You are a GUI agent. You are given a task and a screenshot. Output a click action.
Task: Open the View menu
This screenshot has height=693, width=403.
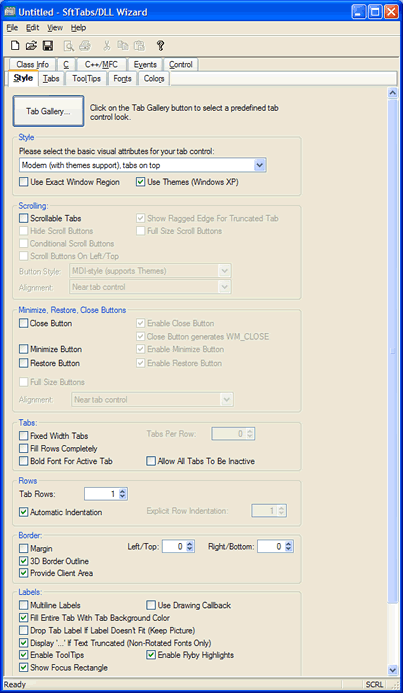click(55, 28)
